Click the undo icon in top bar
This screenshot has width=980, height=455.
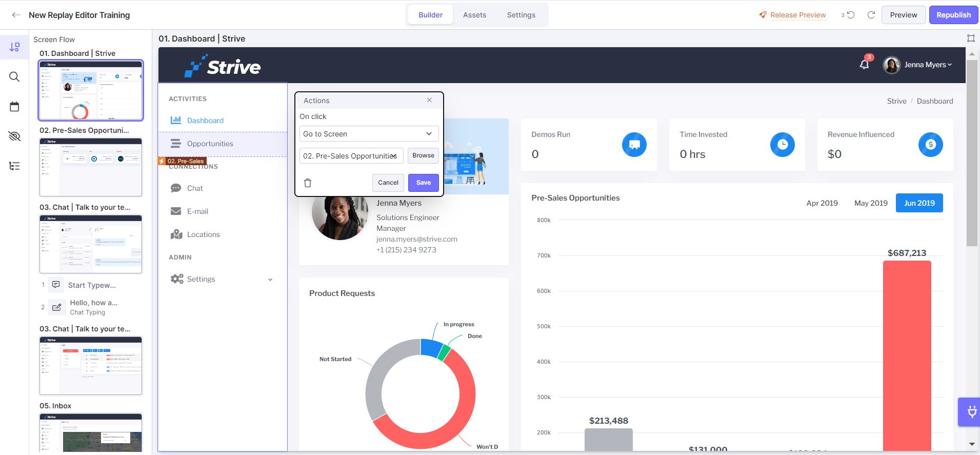click(x=850, y=15)
